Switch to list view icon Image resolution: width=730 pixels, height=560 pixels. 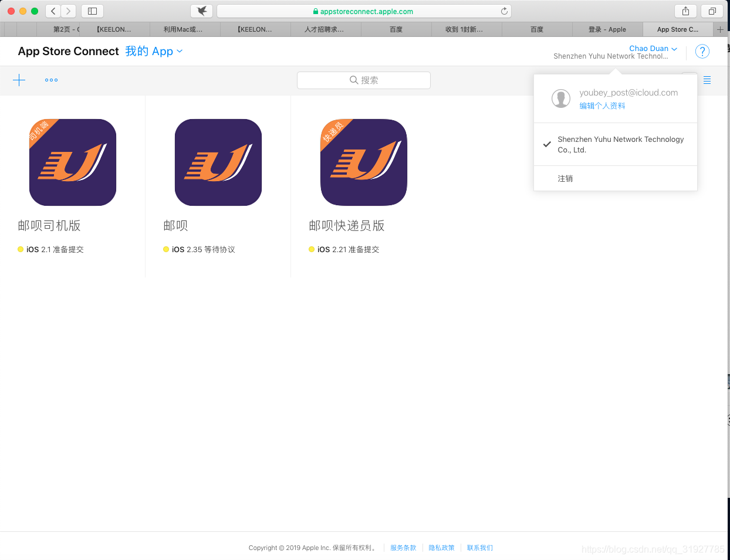click(x=707, y=80)
